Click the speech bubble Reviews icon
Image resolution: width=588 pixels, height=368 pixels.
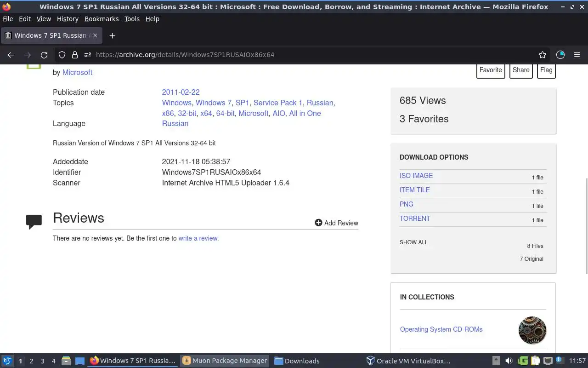click(34, 222)
